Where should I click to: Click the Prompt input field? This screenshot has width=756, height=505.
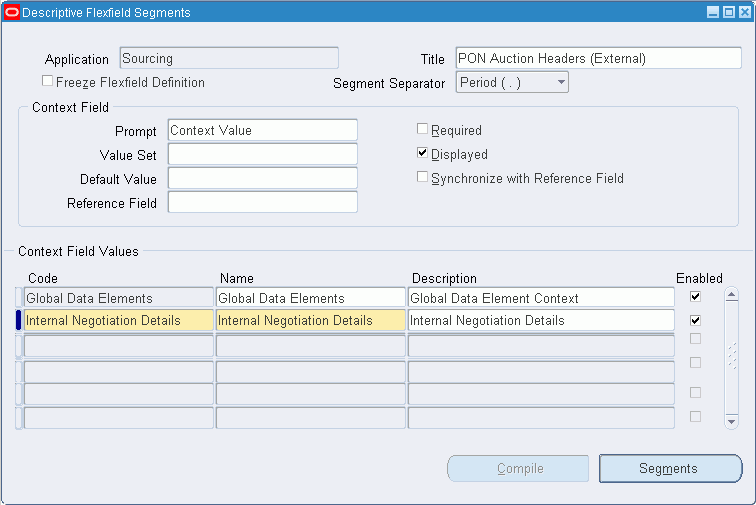click(x=262, y=130)
